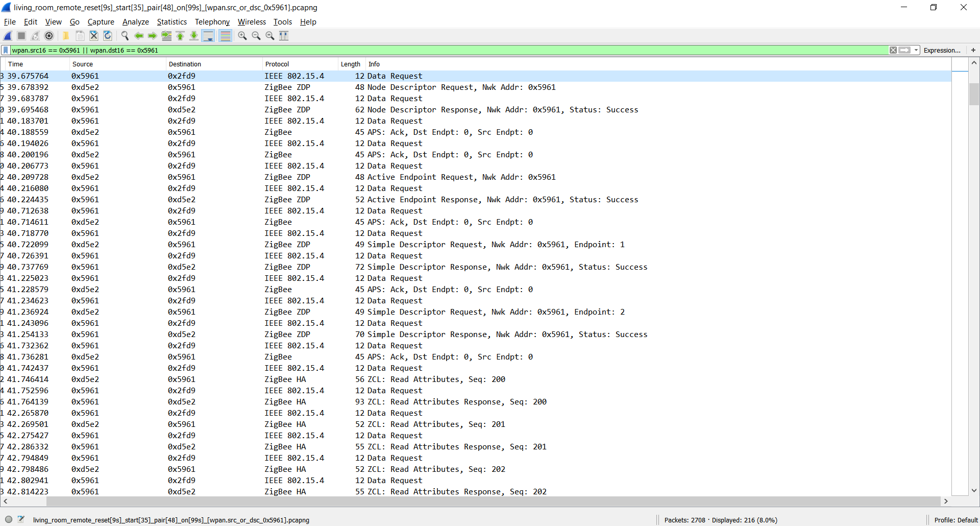Save this capture file icon
This screenshot has width=980, height=526.
coord(80,36)
